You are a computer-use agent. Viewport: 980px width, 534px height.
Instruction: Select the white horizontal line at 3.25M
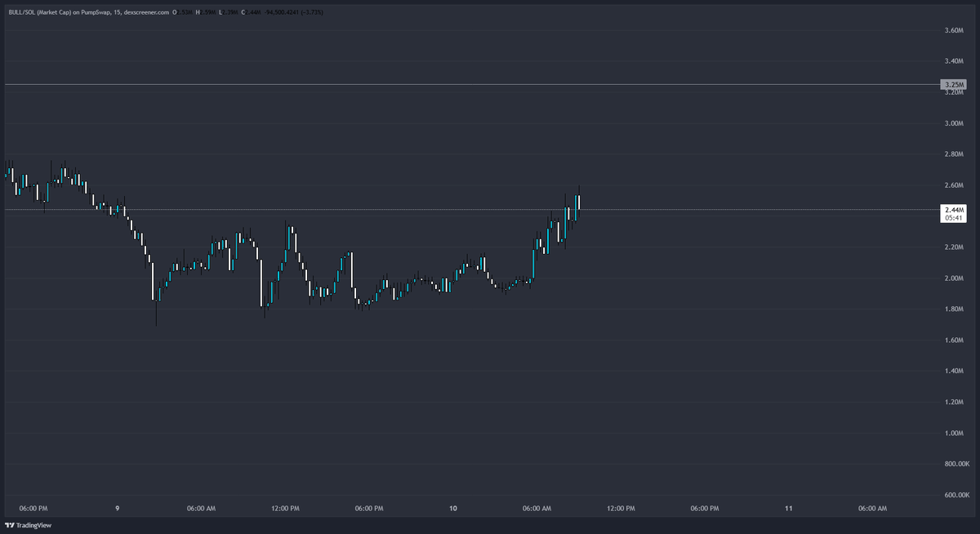pos(490,84)
